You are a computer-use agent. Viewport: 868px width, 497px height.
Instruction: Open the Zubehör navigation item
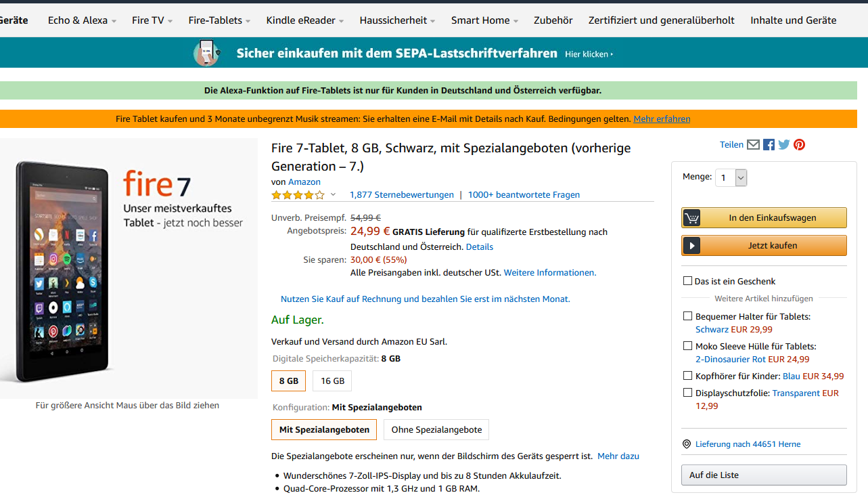[x=553, y=20]
